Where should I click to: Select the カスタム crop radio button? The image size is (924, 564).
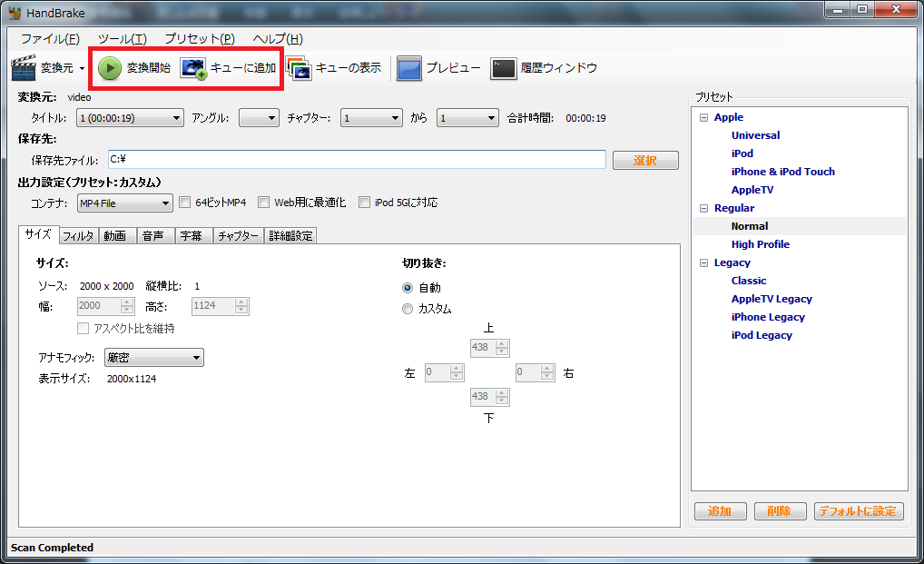tap(408, 309)
